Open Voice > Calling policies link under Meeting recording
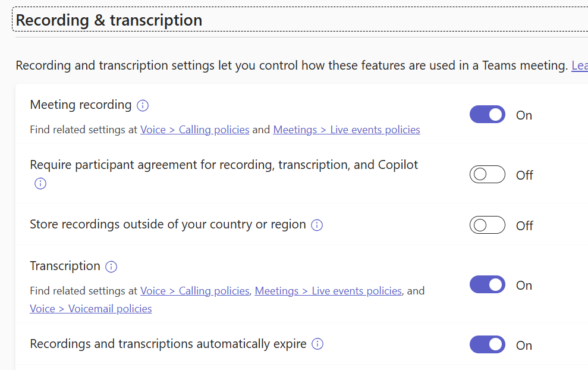Image resolution: width=588 pixels, height=370 pixels. 194,130
